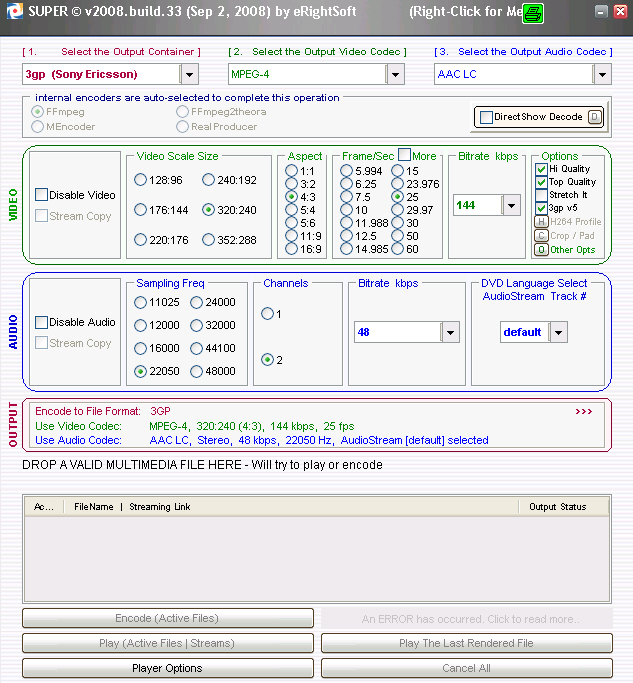633x683 pixels.
Task: Open the Output Audio Codec dropdown
Action: (x=602, y=74)
